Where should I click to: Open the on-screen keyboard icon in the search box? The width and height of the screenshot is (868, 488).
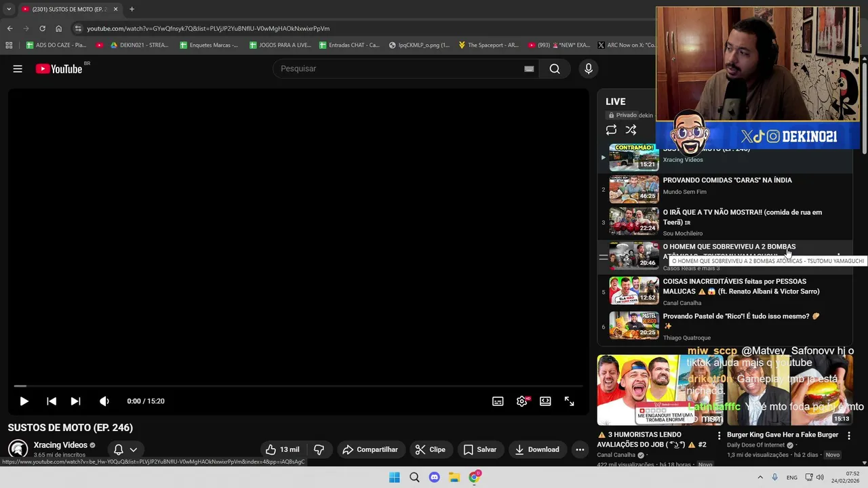pyautogui.click(x=529, y=68)
